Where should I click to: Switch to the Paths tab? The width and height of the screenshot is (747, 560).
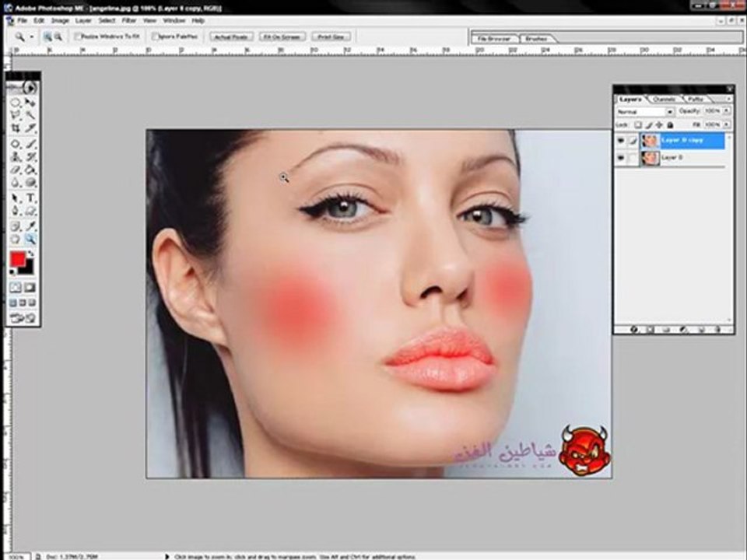pos(696,99)
